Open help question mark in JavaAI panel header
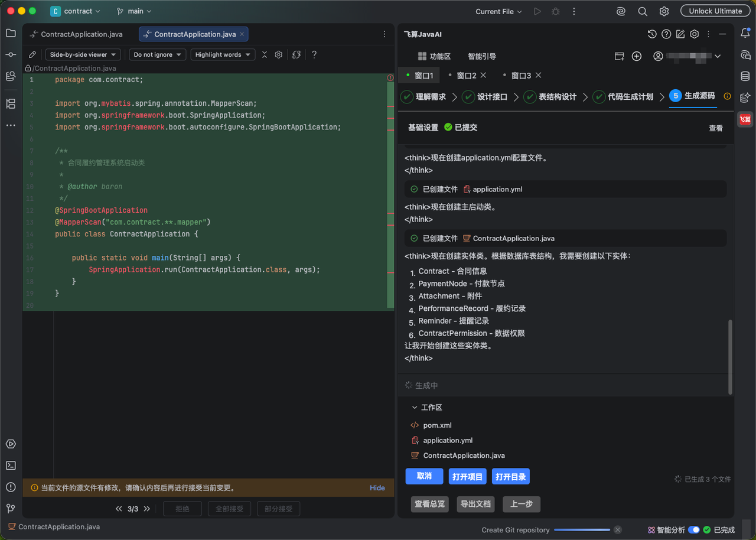756x540 pixels. tap(666, 34)
